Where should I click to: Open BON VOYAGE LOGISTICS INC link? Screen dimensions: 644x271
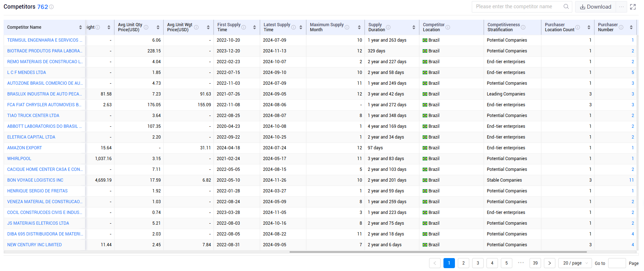(x=35, y=180)
